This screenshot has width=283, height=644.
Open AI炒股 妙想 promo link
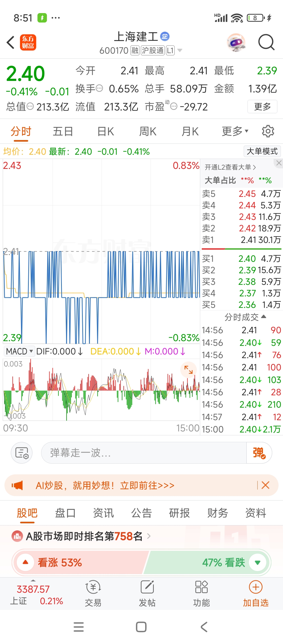105,485
